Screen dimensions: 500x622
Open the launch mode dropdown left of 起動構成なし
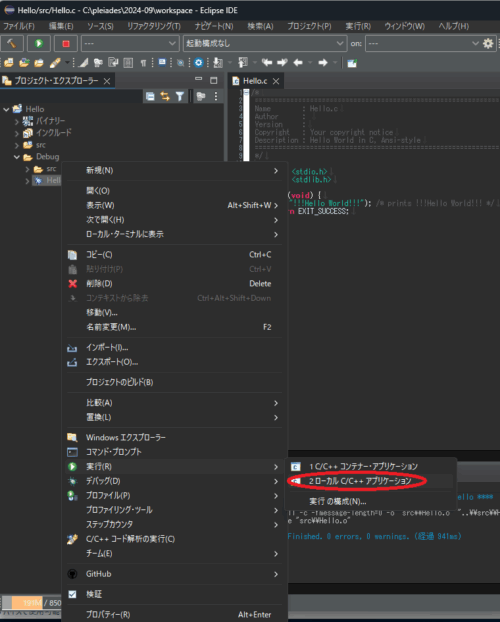[130, 43]
